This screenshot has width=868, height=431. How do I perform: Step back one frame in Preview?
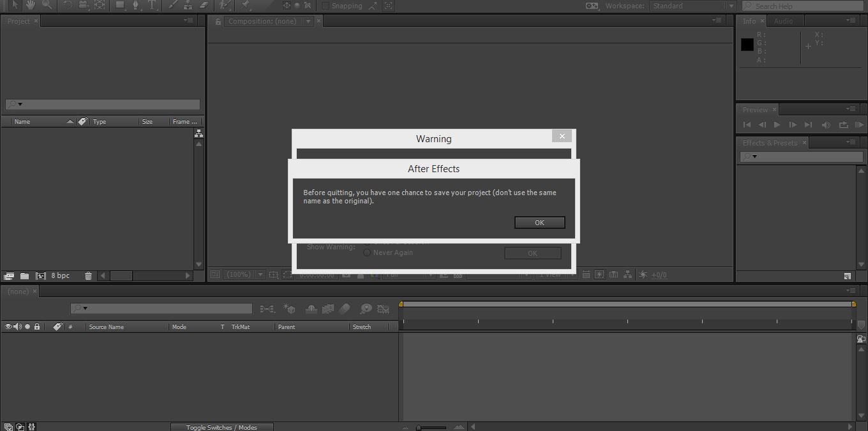pyautogui.click(x=761, y=125)
